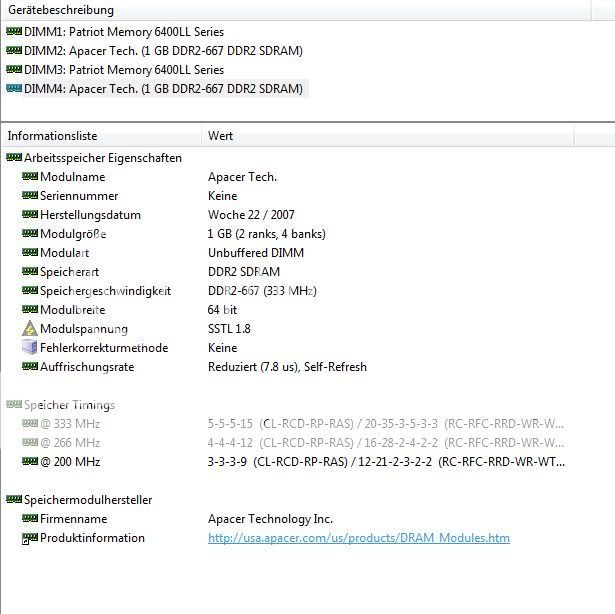
Task: Click the Speichermodulhersteller group icon
Action: click(x=14, y=499)
